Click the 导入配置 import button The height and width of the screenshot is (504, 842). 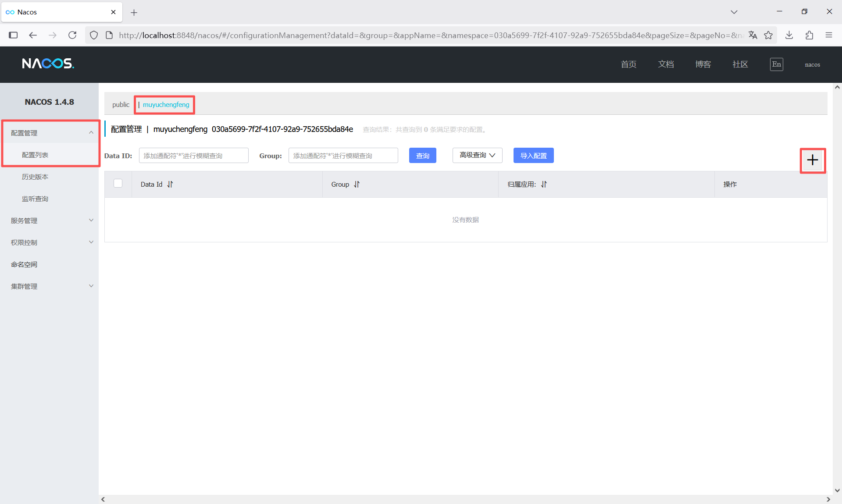tap(533, 156)
